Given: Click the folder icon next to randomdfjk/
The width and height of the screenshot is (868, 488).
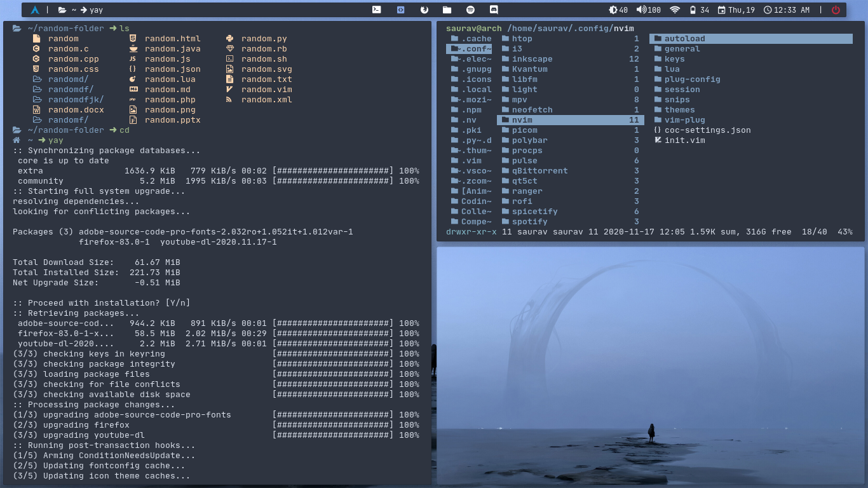Looking at the screenshot, I should click(x=37, y=100).
